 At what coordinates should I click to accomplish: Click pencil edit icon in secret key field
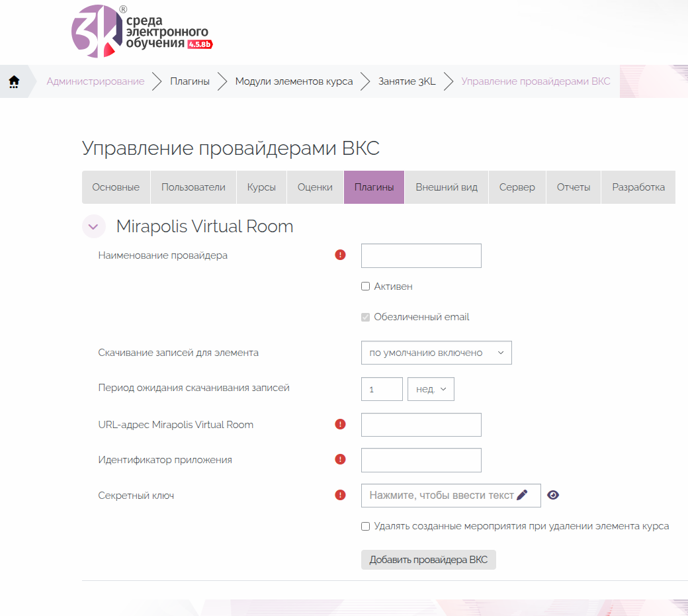pyautogui.click(x=522, y=495)
